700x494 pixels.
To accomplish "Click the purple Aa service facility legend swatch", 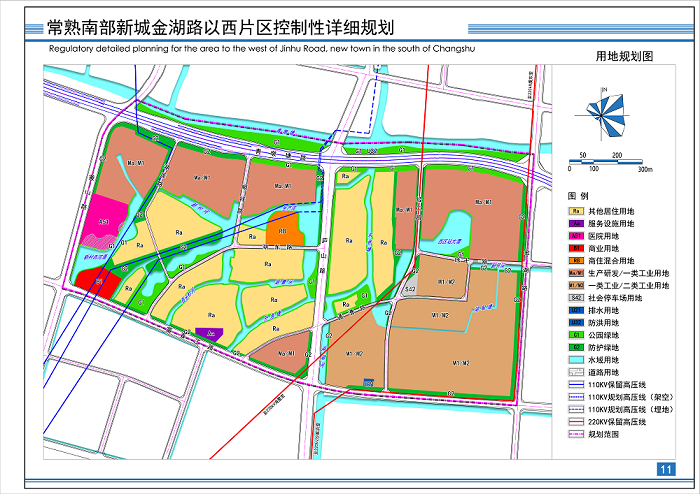I will [576, 223].
